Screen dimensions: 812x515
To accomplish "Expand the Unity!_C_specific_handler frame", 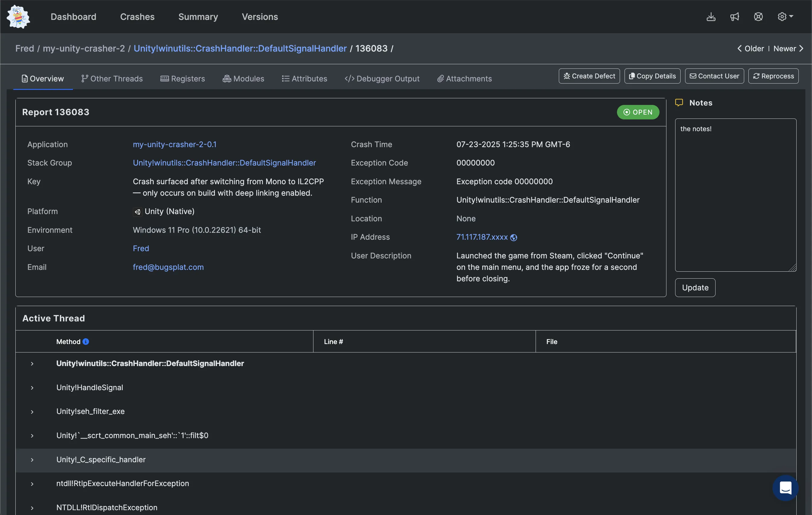I will (x=32, y=460).
